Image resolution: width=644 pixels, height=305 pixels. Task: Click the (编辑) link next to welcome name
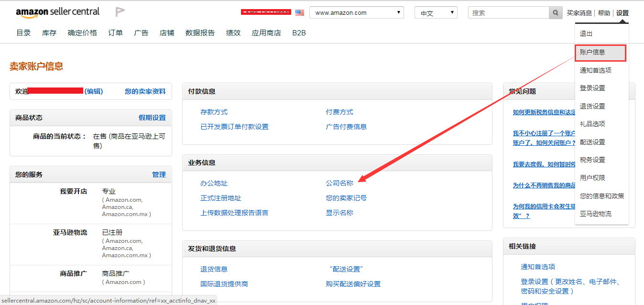(x=94, y=91)
